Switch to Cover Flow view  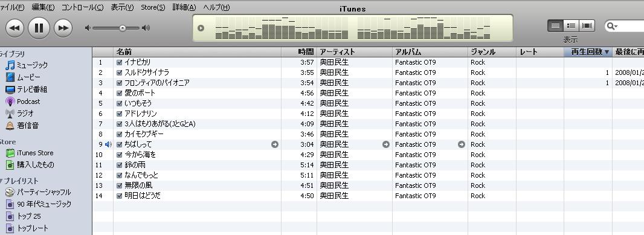587,25
